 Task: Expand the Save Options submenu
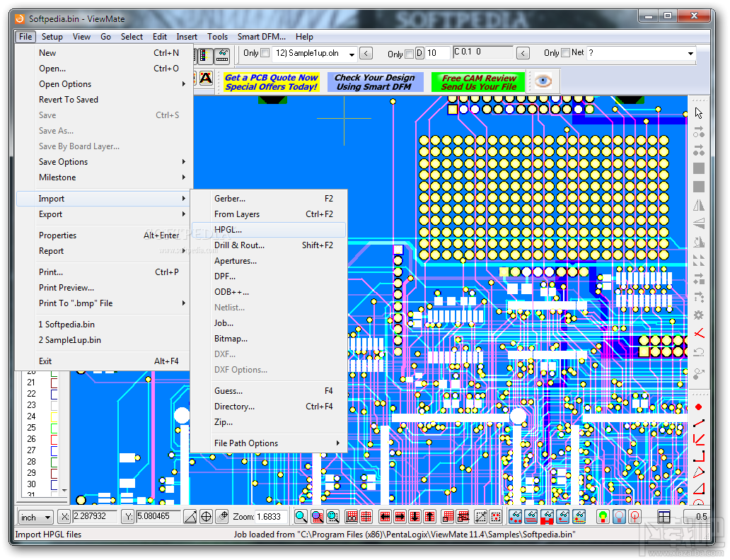pos(104,162)
